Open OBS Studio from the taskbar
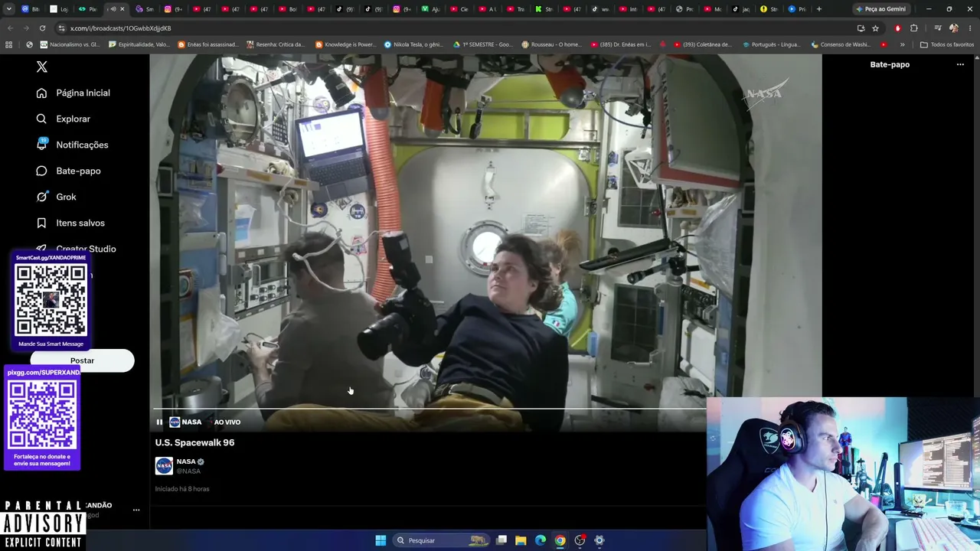This screenshot has width=980, height=551. [x=580, y=540]
